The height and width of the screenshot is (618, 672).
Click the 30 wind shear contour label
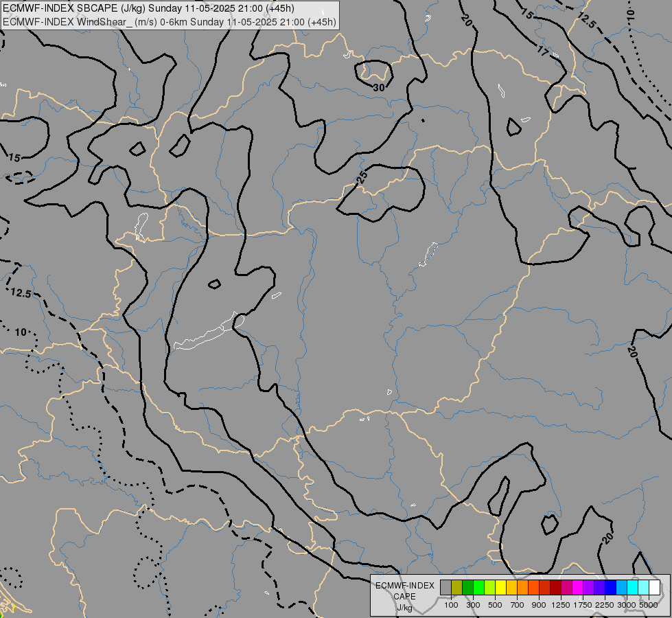(379, 87)
